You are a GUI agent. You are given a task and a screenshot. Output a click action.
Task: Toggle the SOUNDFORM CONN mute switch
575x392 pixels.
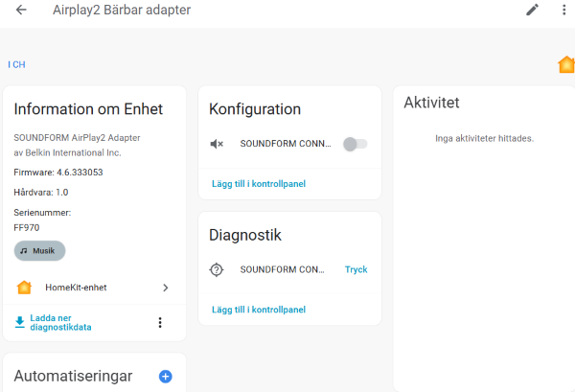356,144
